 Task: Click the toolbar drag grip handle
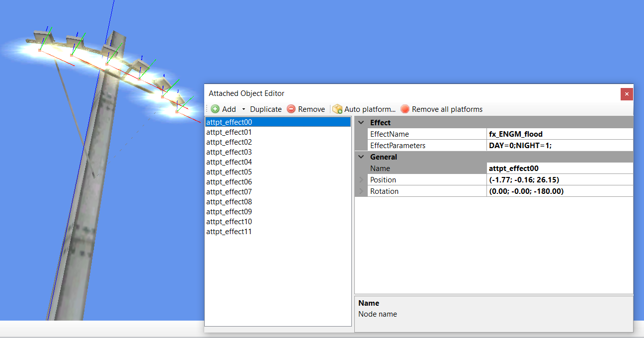pyautogui.click(x=207, y=109)
